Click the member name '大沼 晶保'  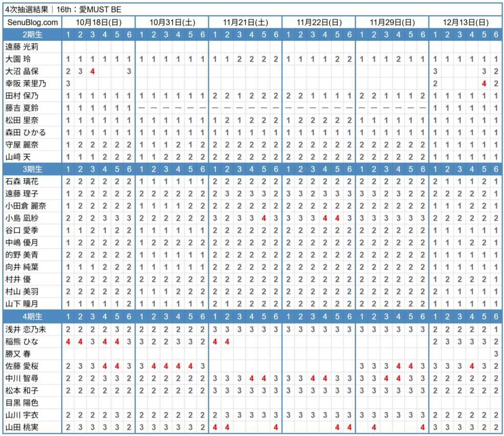click(x=22, y=71)
